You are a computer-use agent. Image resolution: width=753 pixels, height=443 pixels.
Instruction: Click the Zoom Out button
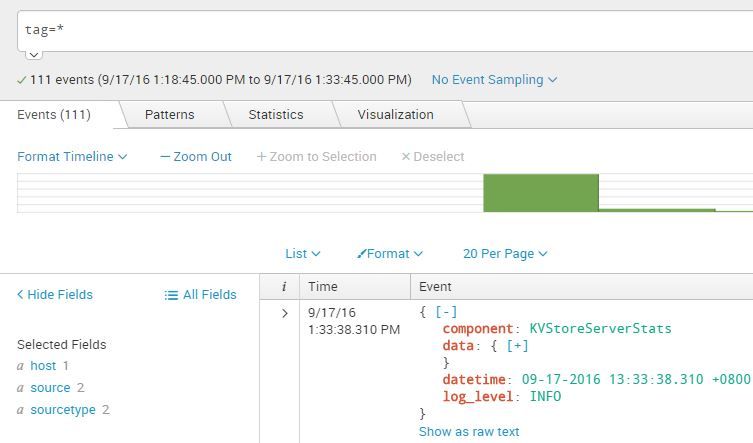pyautogui.click(x=196, y=156)
